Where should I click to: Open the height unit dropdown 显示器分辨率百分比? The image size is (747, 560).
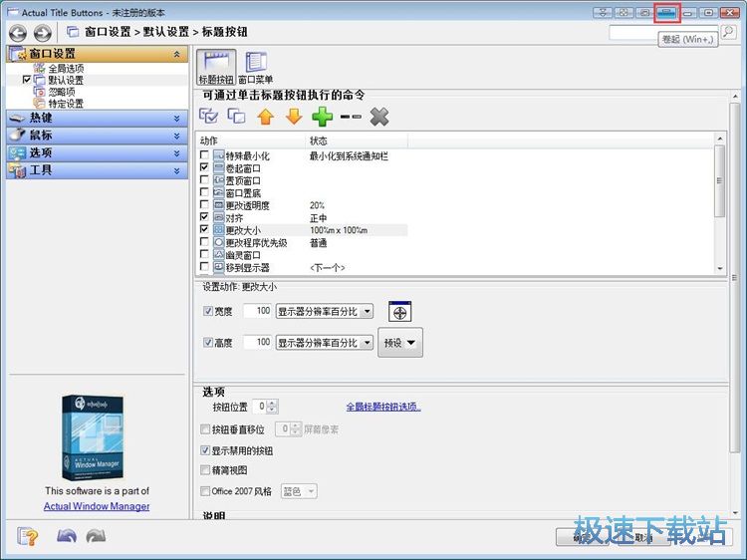click(x=325, y=343)
